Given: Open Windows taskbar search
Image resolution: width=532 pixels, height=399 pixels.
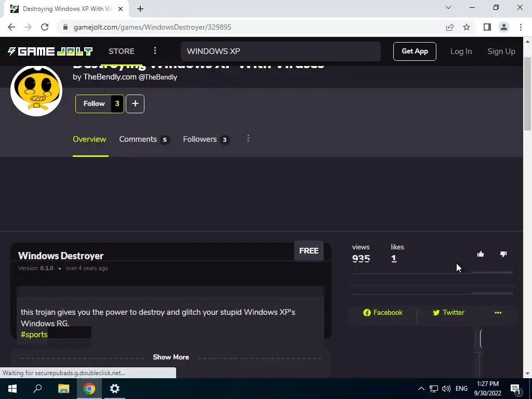Looking at the screenshot, I should (37, 389).
